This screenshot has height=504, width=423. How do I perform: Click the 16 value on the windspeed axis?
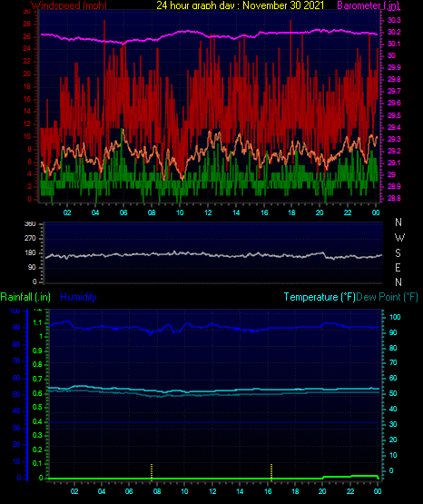point(27,99)
